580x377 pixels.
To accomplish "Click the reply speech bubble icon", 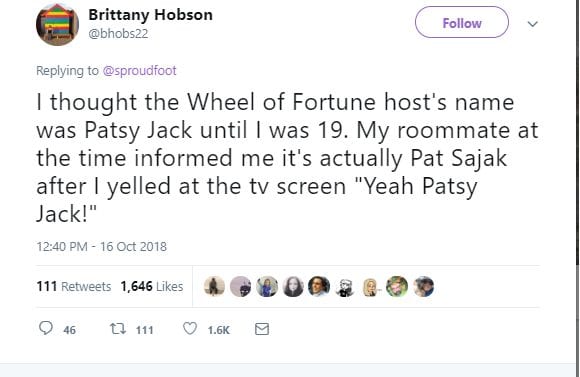I will (x=46, y=328).
